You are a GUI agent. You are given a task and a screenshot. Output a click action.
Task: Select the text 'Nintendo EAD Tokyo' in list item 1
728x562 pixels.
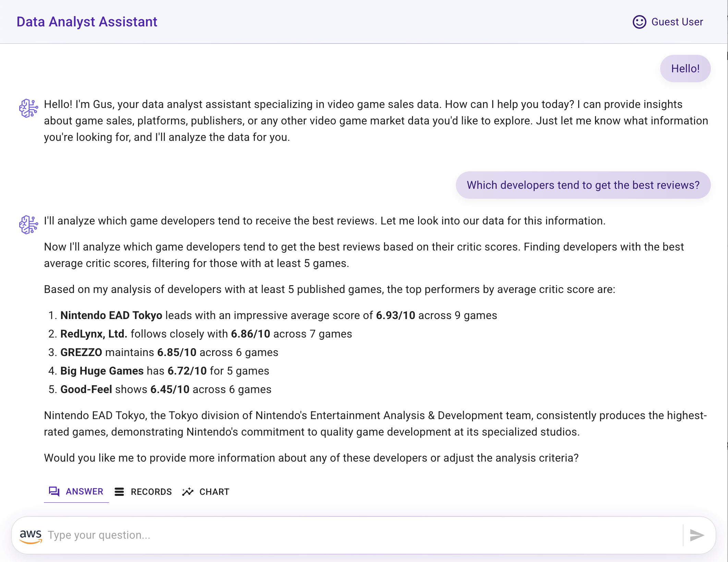coord(111,315)
